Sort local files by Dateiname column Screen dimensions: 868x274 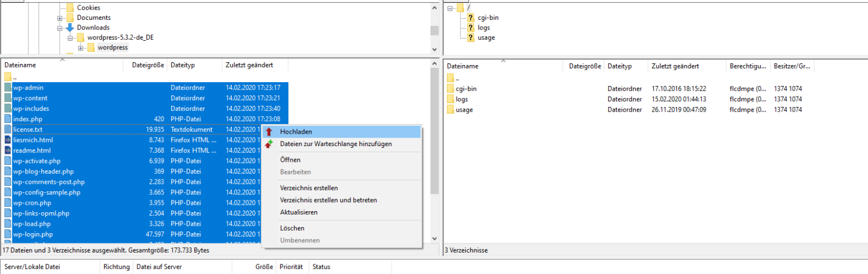[62, 65]
